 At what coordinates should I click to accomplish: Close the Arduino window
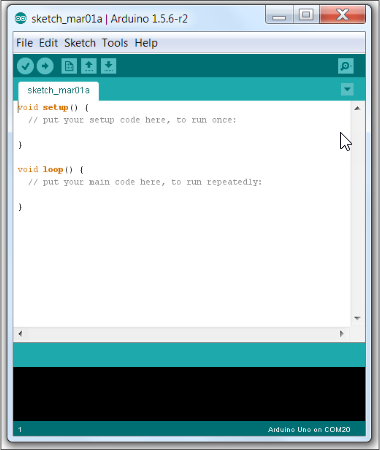[x=342, y=15]
